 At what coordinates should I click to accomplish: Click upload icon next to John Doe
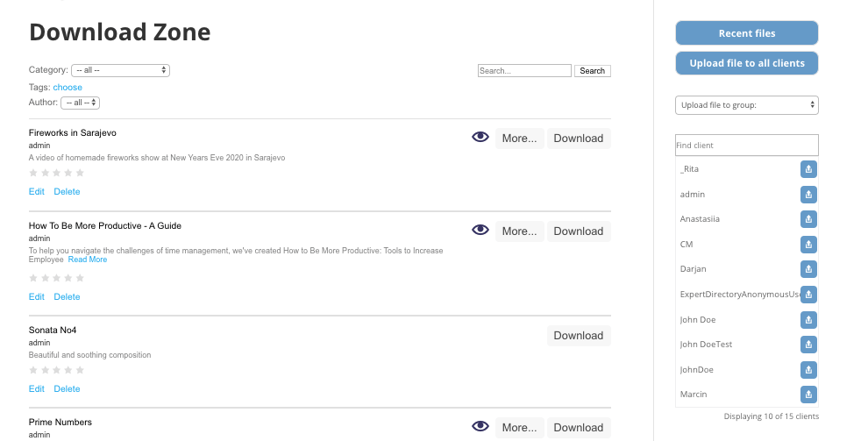pos(808,320)
